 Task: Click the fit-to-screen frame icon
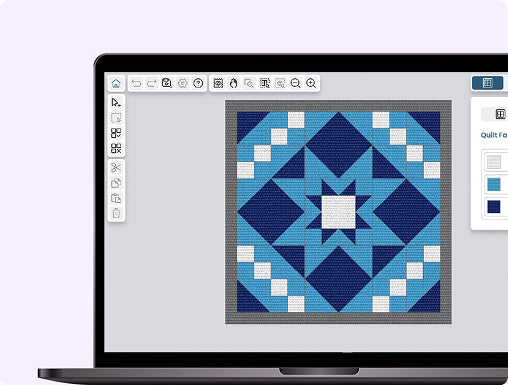coord(218,83)
